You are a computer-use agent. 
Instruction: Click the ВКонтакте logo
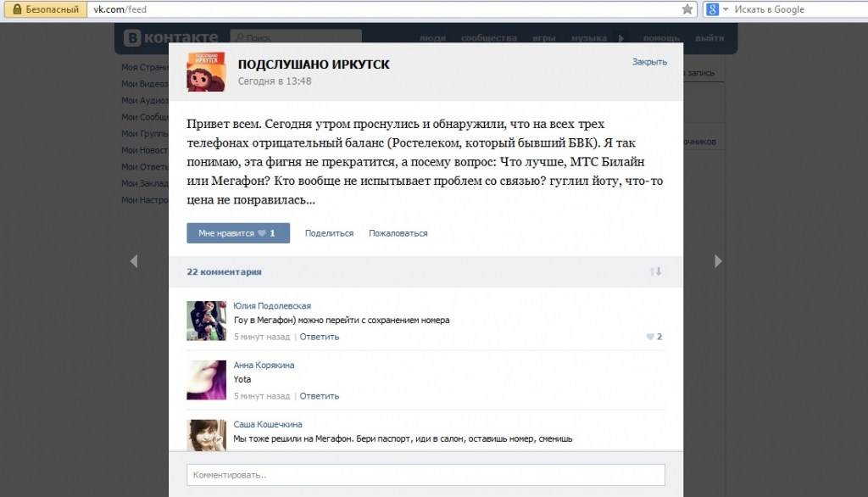tap(170, 37)
